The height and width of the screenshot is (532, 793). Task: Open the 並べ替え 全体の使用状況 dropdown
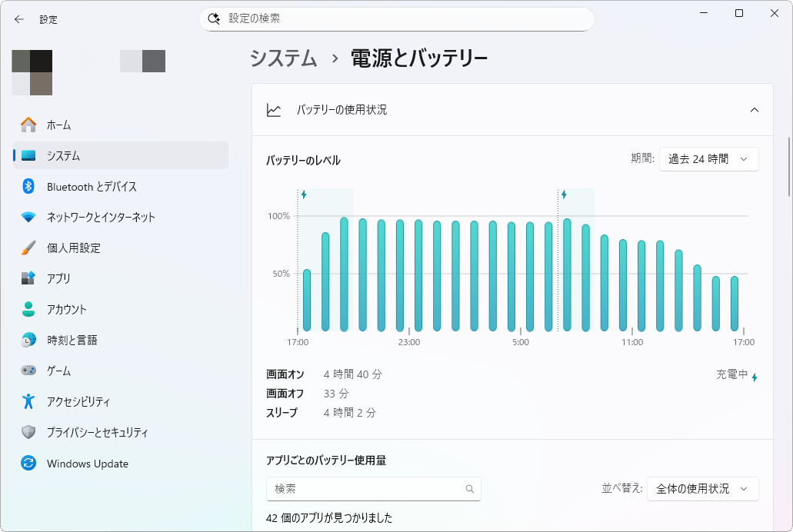(x=702, y=489)
